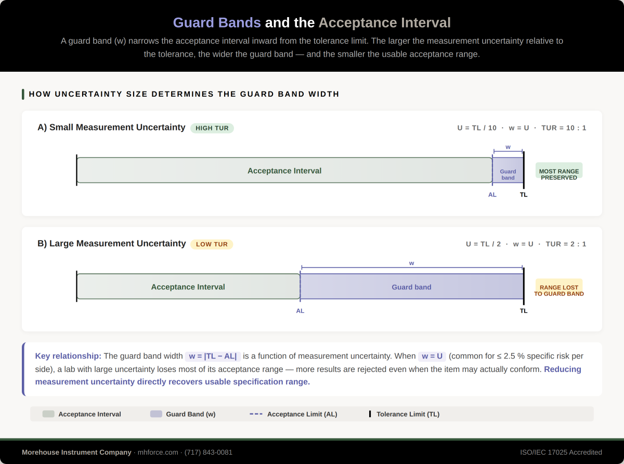Click the LOW TUR badge
This screenshot has width=624, height=464.
point(212,244)
